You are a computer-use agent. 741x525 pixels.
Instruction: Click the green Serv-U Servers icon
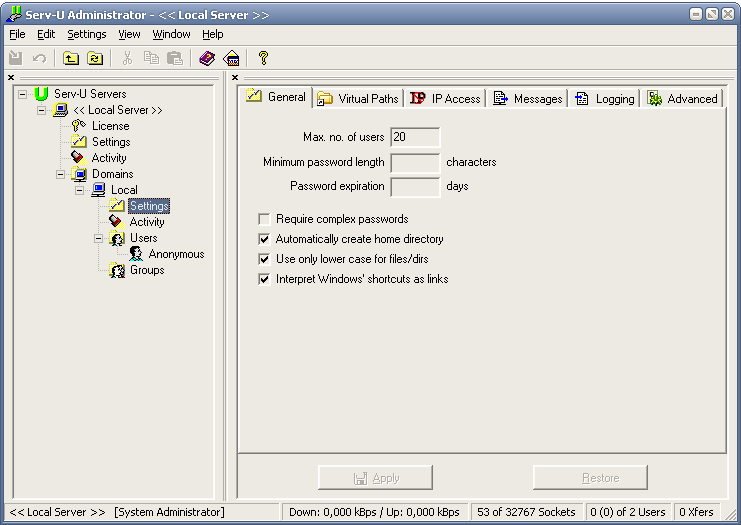[41, 94]
